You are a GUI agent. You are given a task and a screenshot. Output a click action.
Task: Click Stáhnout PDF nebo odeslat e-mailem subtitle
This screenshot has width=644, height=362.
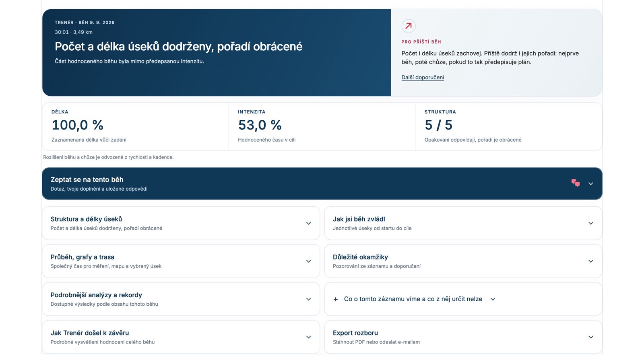[376, 342]
